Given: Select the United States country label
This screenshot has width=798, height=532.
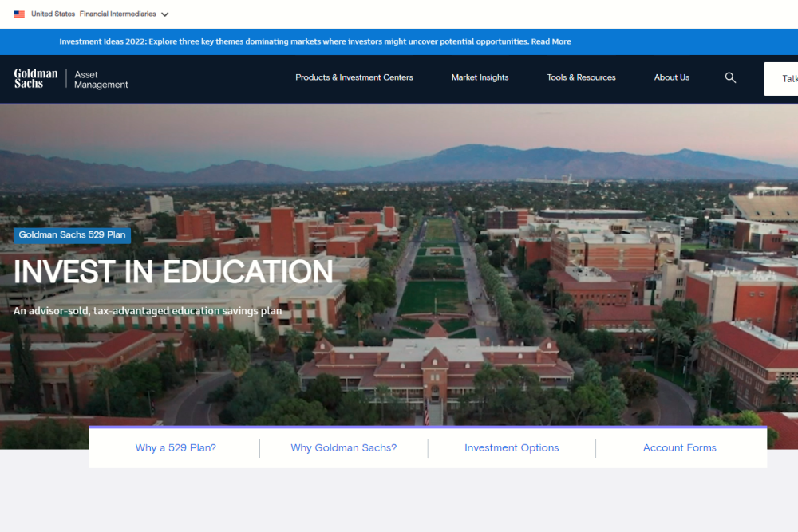Looking at the screenshot, I should pyautogui.click(x=53, y=14).
